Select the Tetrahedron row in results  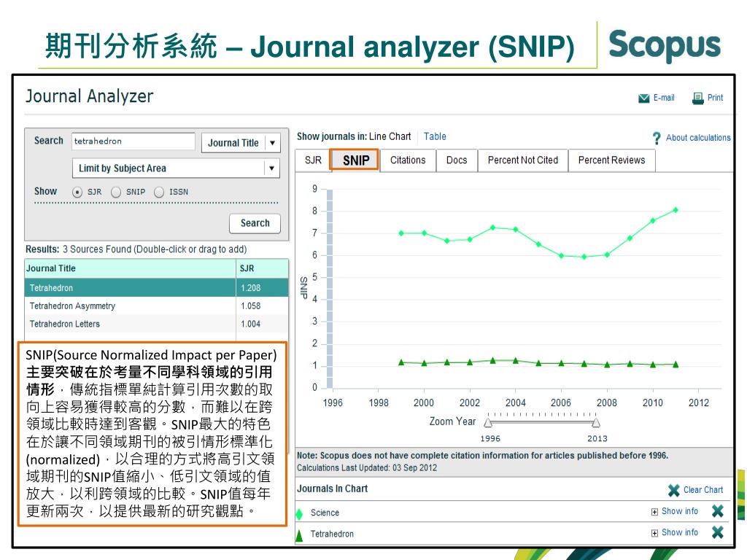(x=156, y=288)
